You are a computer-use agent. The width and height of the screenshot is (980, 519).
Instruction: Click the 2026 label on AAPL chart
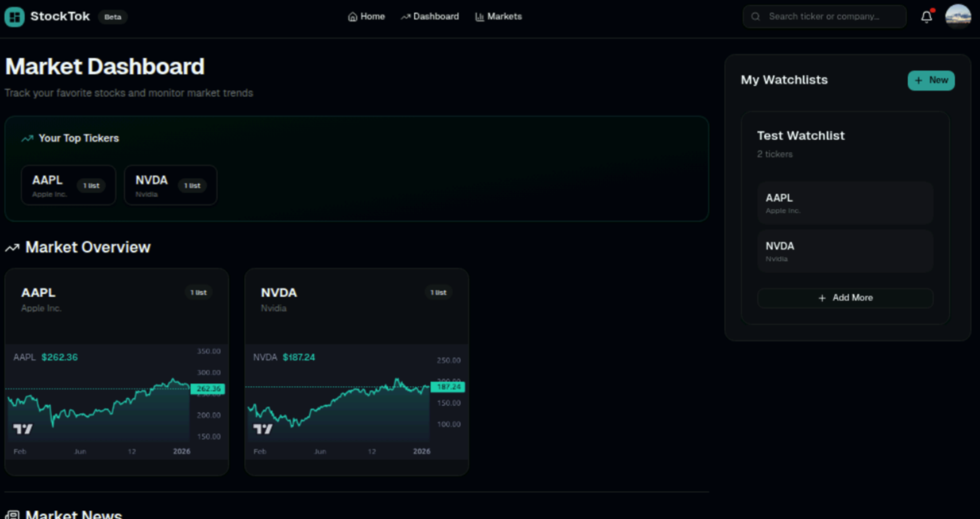pos(182,451)
